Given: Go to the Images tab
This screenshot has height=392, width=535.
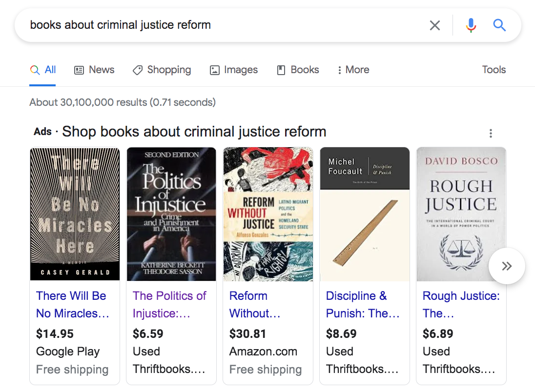Looking at the screenshot, I should (234, 70).
